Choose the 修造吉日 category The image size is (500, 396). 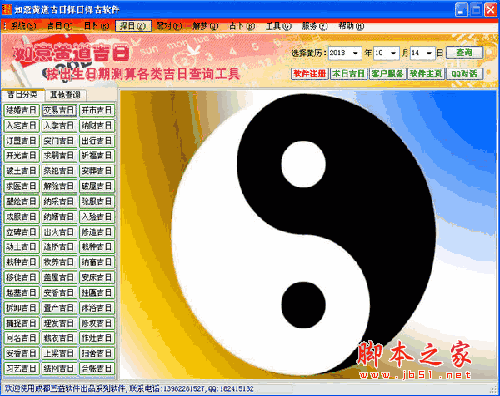pos(97,232)
